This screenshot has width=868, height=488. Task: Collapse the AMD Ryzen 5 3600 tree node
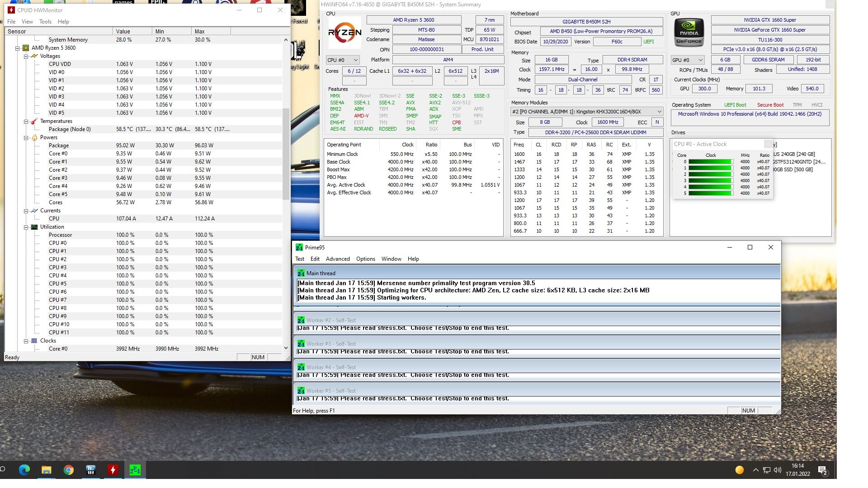pos(18,48)
